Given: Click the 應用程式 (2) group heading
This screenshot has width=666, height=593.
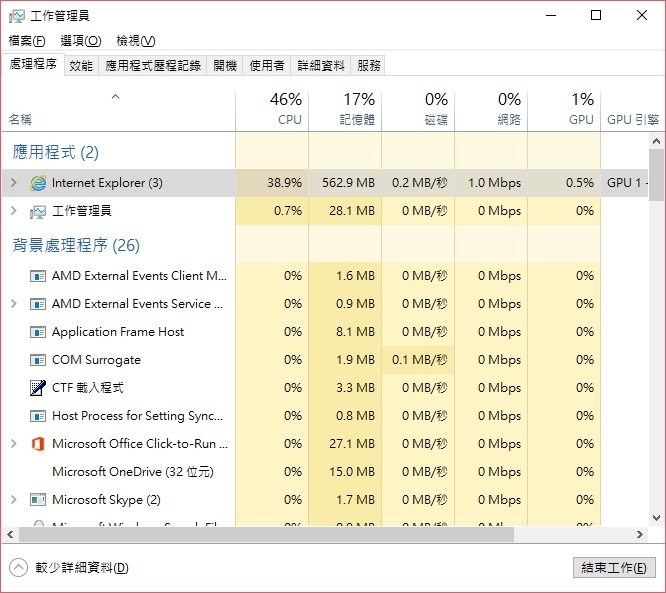Looking at the screenshot, I should tap(56, 152).
